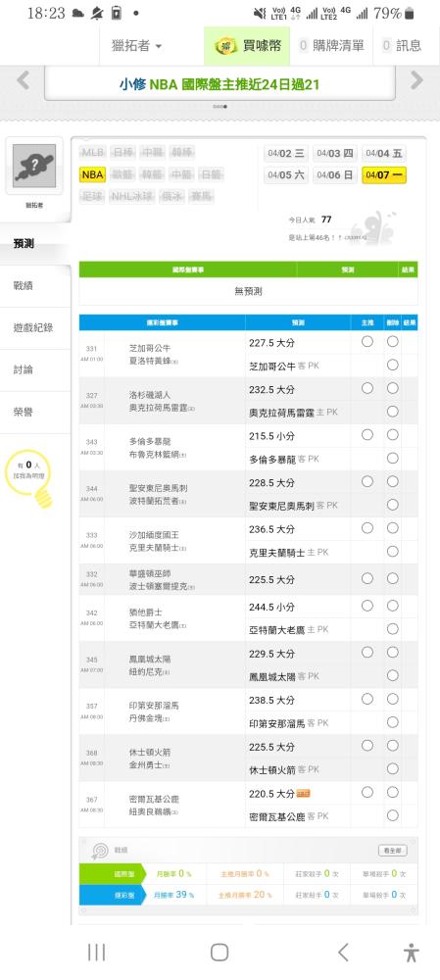Open the Android recent apps button

click(96, 953)
